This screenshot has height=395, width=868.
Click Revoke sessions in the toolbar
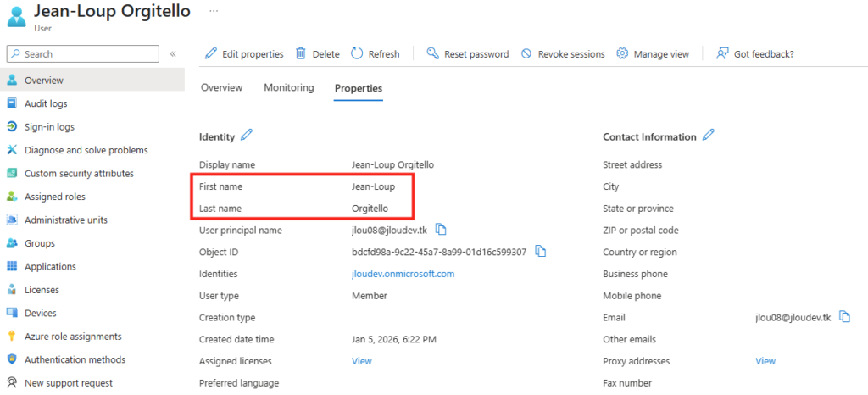click(563, 53)
